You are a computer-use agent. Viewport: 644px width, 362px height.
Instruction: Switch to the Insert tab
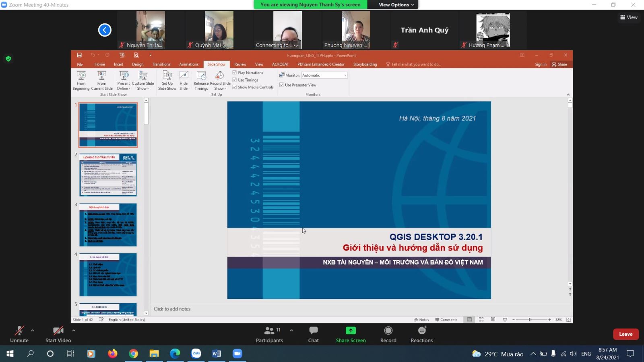[x=118, y=64]
